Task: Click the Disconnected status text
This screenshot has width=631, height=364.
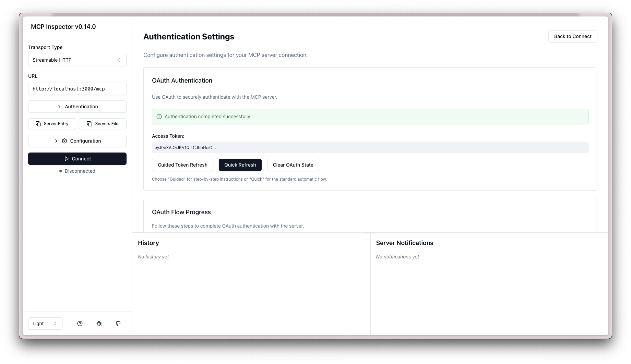Action: tap(80, 171)
